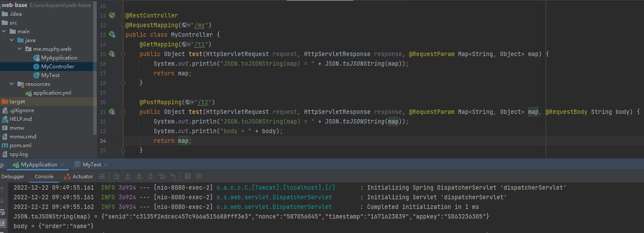Click the Evaluate Expression calculator icon
Image resolution: width=644 pixels, height=233 pixels.
(188, 177)
